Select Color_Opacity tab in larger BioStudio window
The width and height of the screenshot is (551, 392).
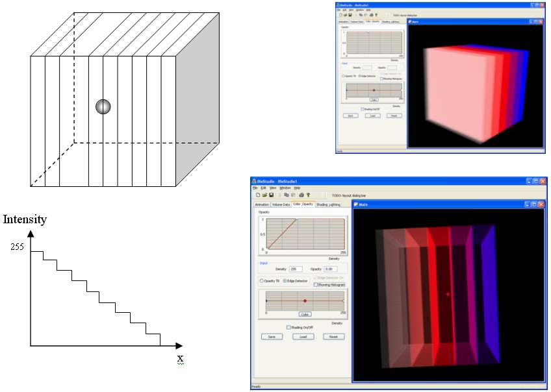[303, 204]
